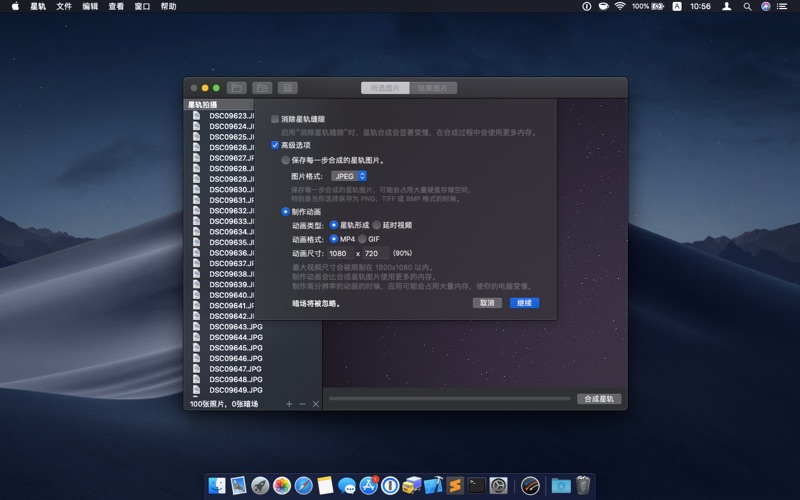Image resolution: width=800 pixels, height=500 pixels.
Task: Select DSC09645.JPG in the file list
Action: point(235,348)
